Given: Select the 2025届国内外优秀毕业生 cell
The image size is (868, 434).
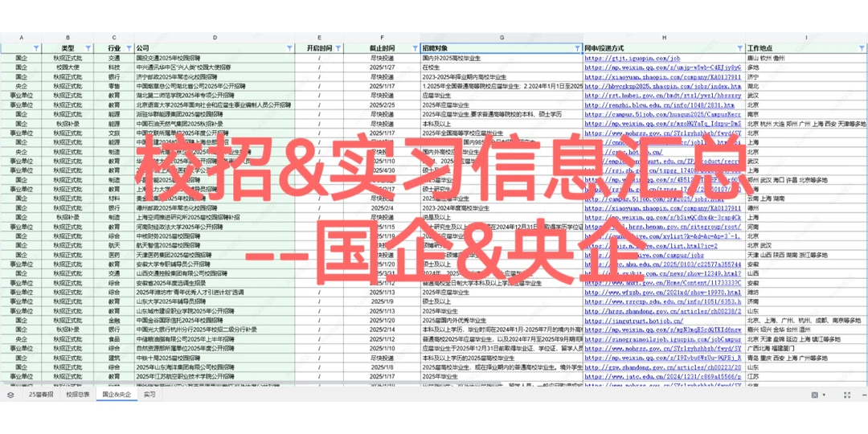Looking at the screenshot, I should 502,320.
